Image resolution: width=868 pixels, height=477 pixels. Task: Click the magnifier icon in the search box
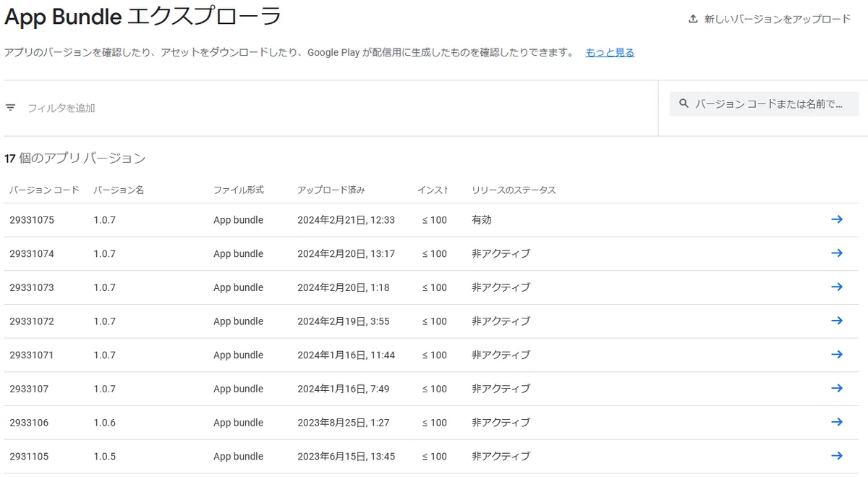point(684,104)
